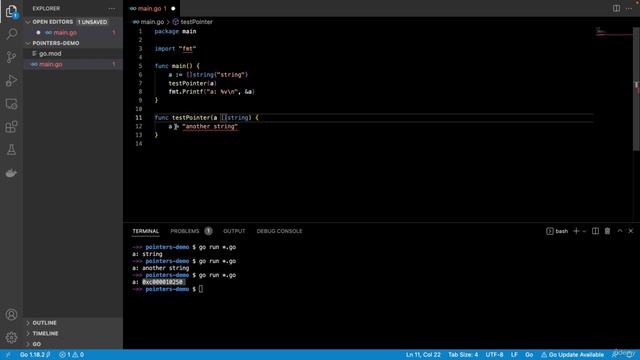Click Go 1.18.2 version in status bar

pos(35,355)
